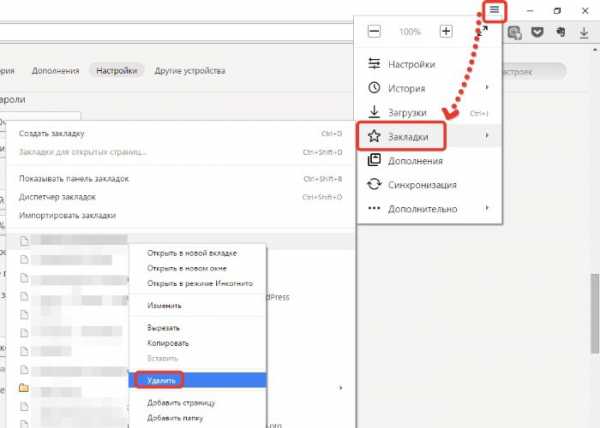600x428 pixels.
Task: Expand the История submenu arrow
Action: point(487,88)
